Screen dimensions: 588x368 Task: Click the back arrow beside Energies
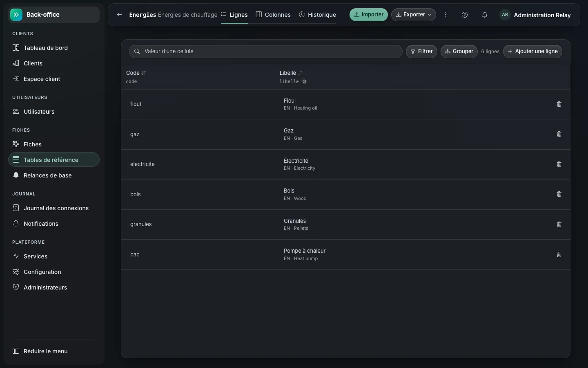tap(119, 15)
